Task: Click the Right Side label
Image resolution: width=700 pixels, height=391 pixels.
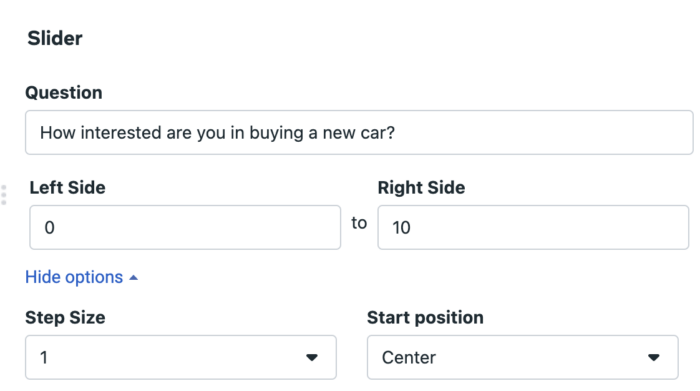Action: point(421,187)
